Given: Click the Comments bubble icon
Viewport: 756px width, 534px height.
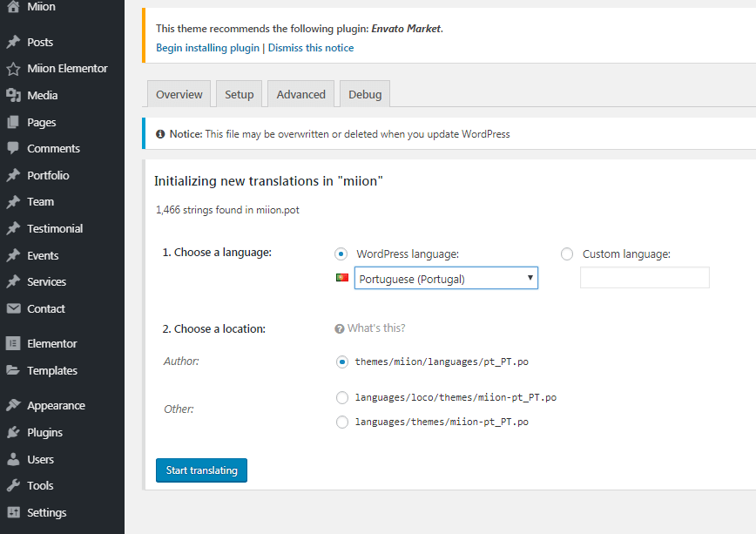Looking at the screenshot, I should [x=13, y=148].
